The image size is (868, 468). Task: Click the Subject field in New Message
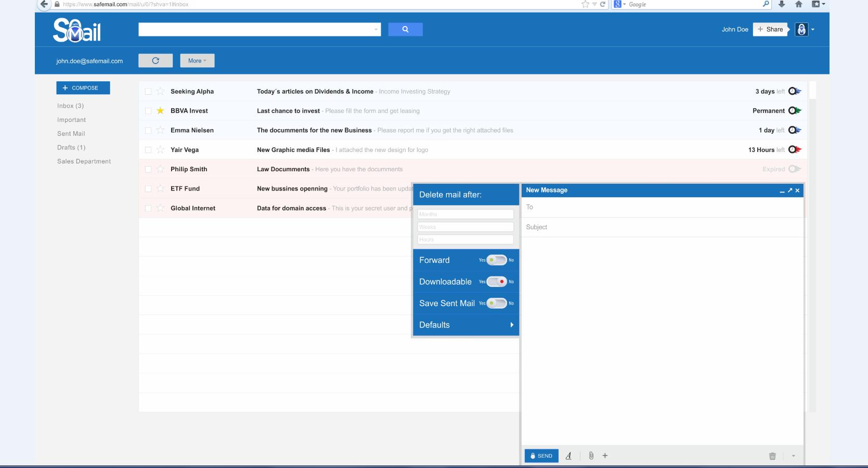pos(662,227)
